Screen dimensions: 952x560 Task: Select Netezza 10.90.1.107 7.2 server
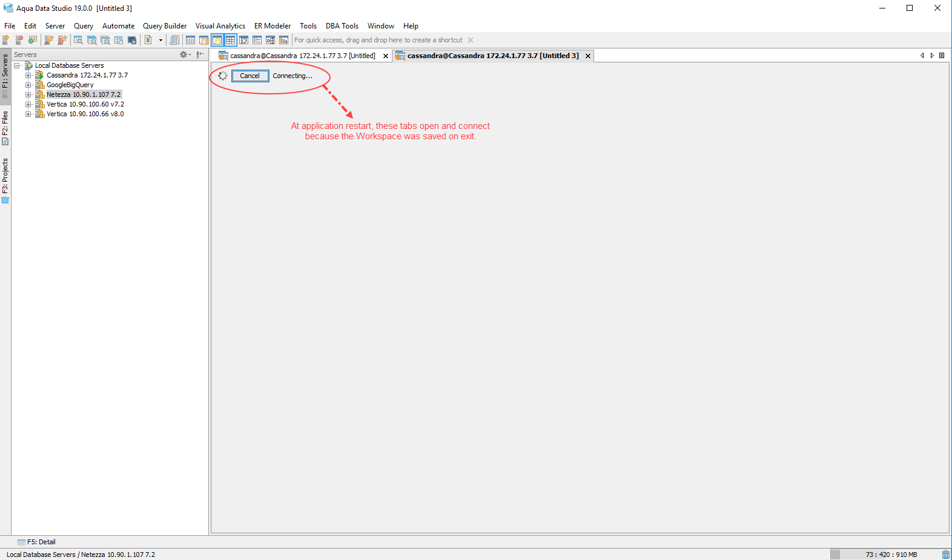[x=84, y=94]
